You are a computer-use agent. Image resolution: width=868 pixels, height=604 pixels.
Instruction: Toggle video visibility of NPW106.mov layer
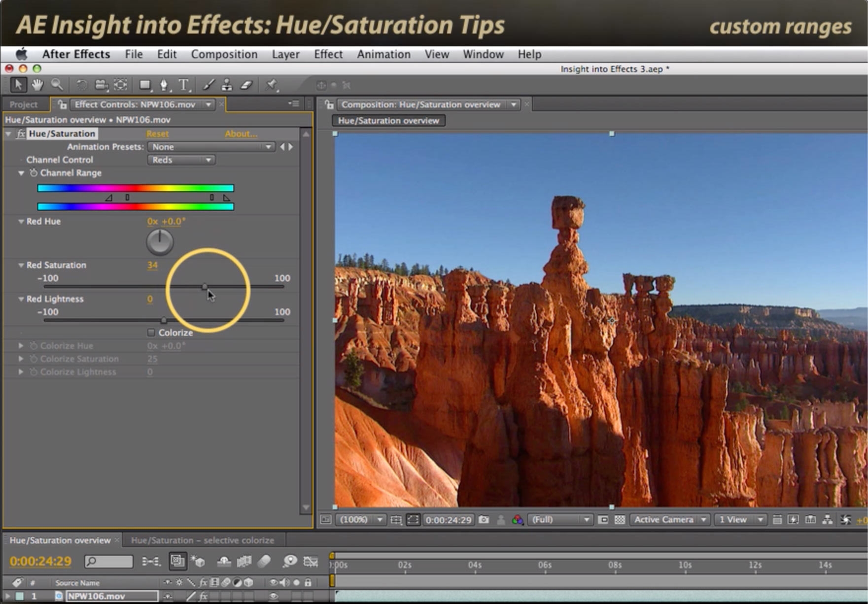274,596
